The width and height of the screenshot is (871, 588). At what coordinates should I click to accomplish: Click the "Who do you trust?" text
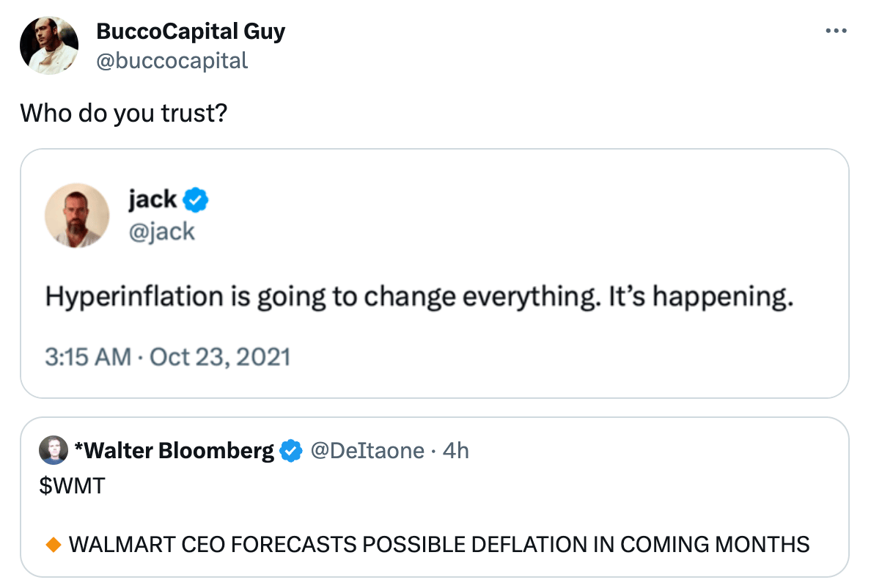[122, 114]
